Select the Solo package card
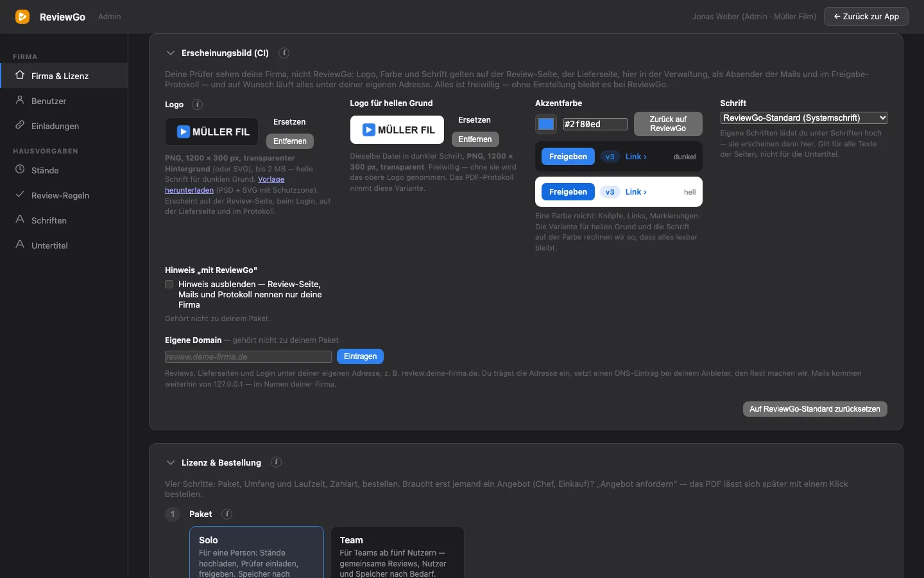Viewport: 924px width, 578px height. point(257,552)
